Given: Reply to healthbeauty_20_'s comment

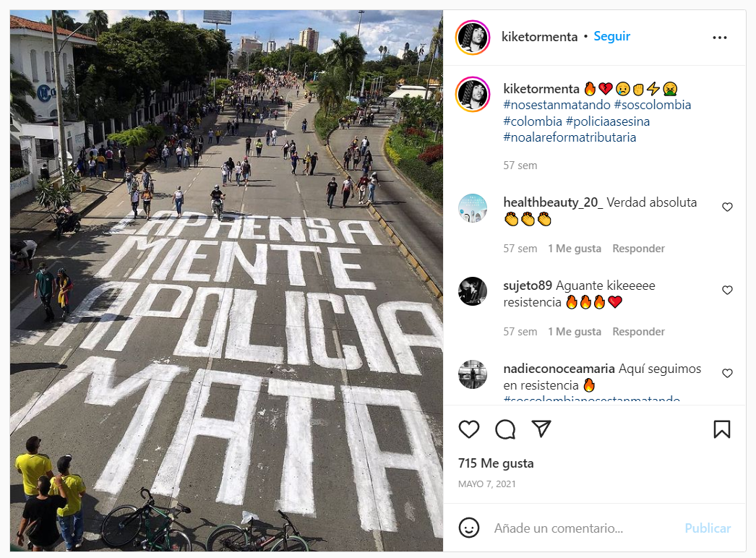Looking at the screenshot, I should pos(638,249).
